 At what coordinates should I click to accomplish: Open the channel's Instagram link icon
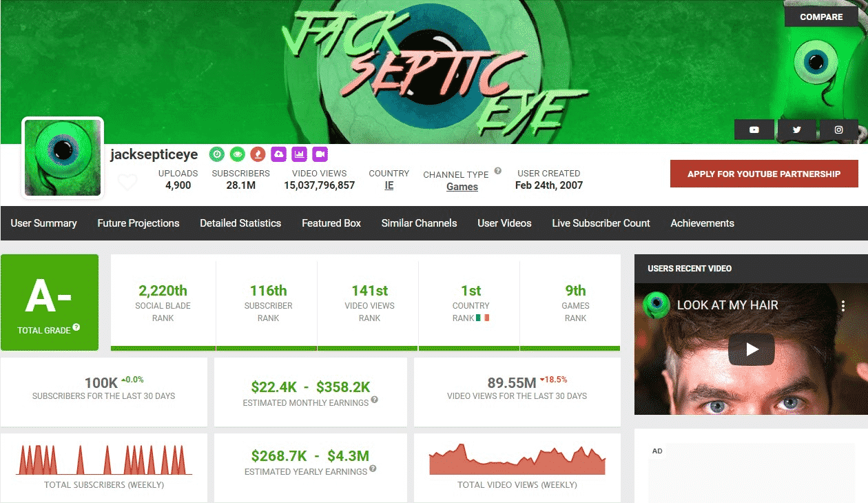(x=838, y=130)
